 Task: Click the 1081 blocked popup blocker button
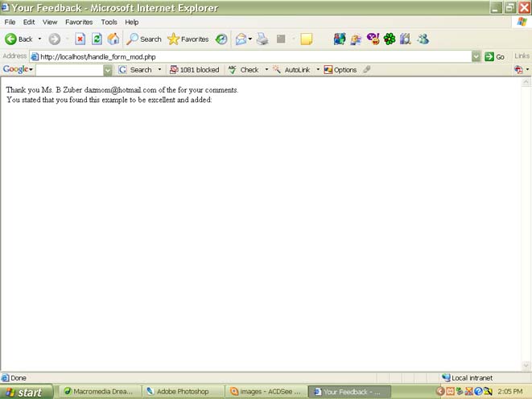(x=195, y=70)
